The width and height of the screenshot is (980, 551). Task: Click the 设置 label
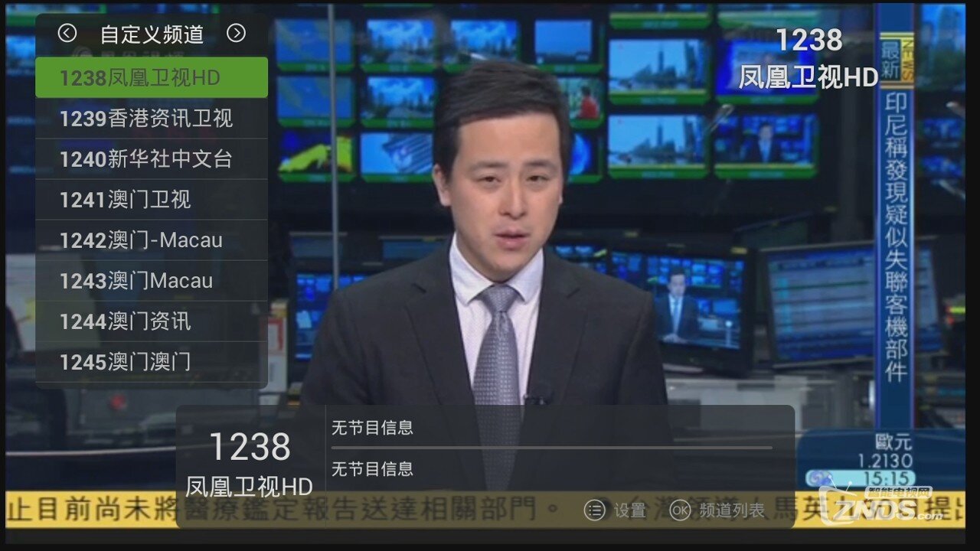point(630,510)
